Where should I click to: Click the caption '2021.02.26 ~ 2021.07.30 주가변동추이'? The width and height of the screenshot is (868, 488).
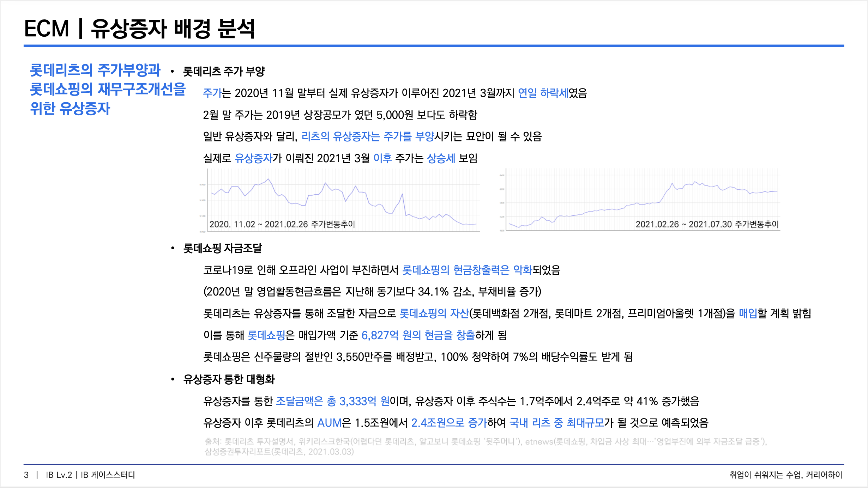(707, 224)
